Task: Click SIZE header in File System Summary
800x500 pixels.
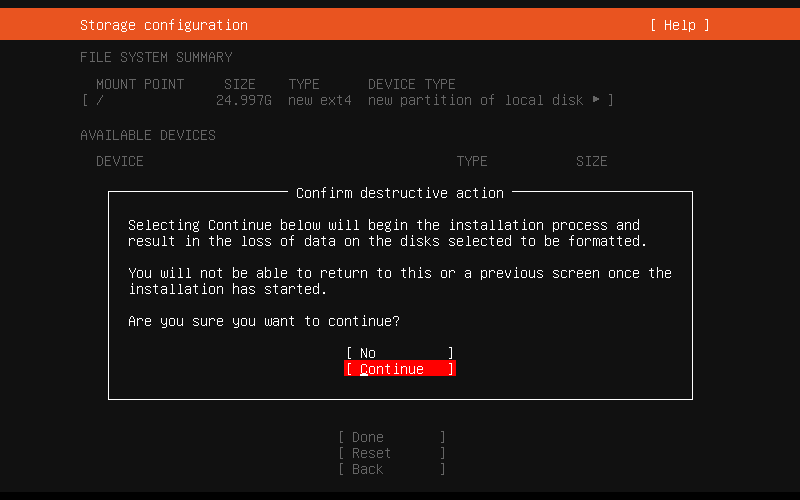Action: (239, 84)
